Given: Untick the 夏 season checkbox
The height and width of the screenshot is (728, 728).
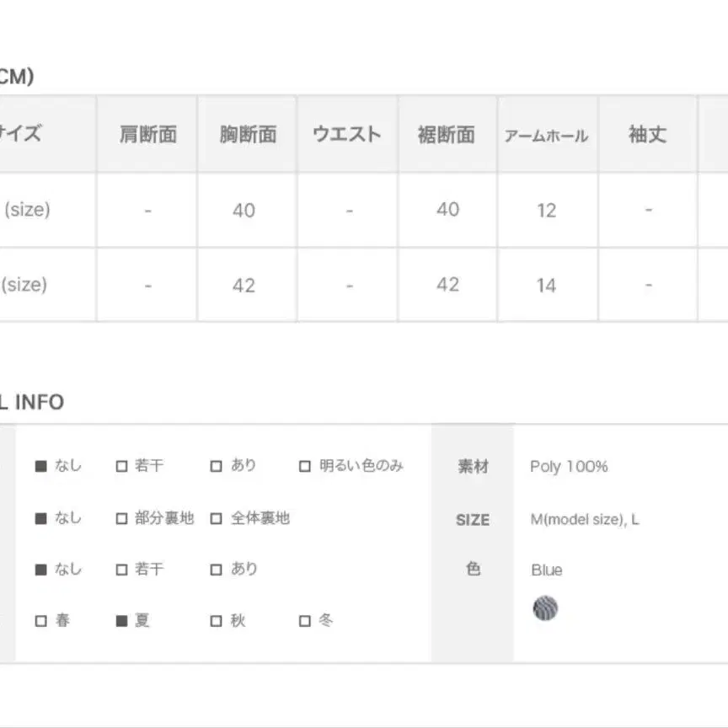Looking at the screenshot, I should (x=121, y=621).
